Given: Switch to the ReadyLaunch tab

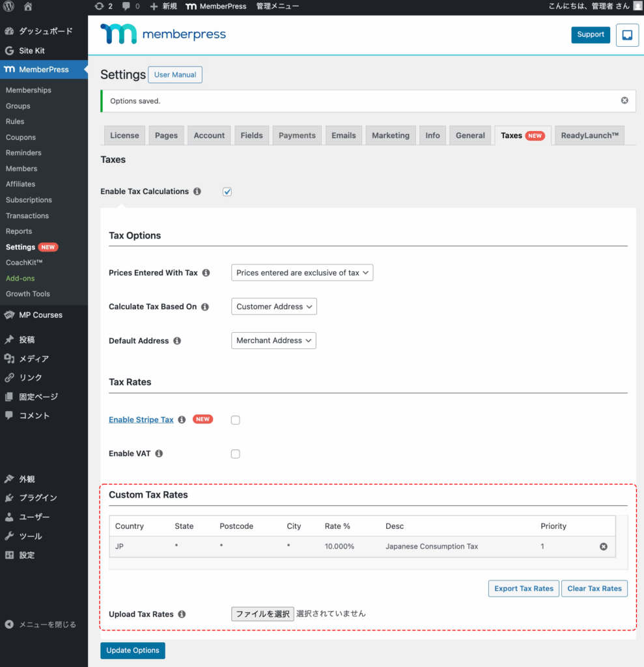Looking at the screenshot, I should 589,135.
